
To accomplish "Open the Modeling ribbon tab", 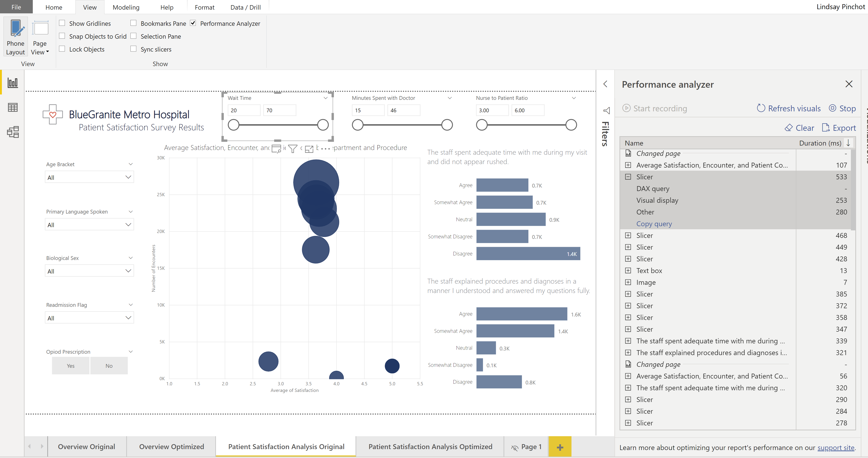I will coord(126,7).
